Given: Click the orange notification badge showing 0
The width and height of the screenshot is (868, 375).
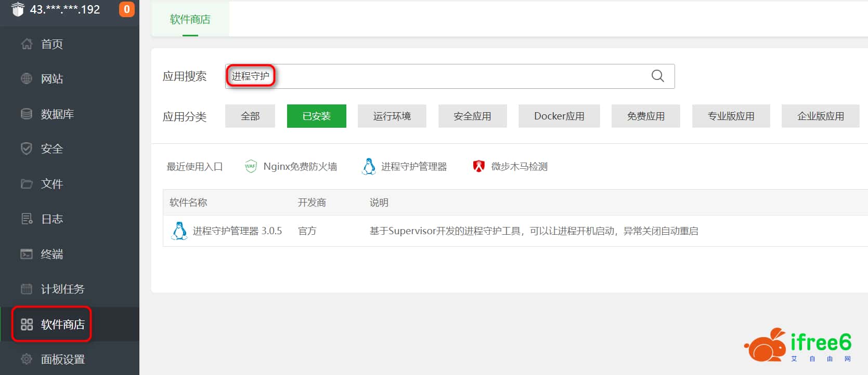Looking at the screenshot, I should (x=126, y=9).
